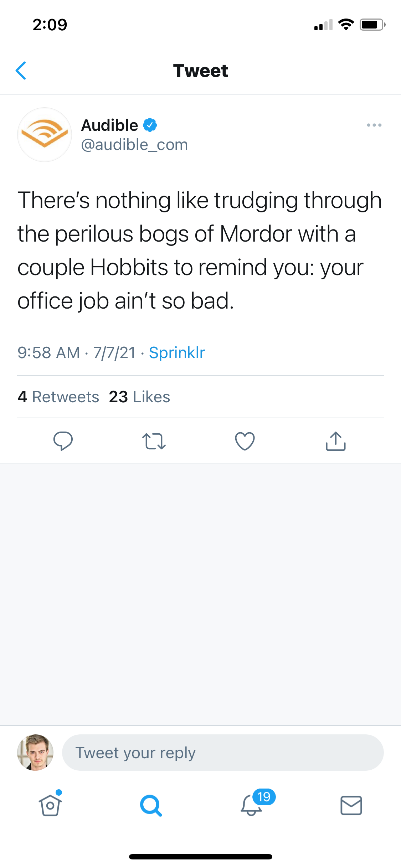
Task: Tap the Audible display name
Action: tap(110, 125)
